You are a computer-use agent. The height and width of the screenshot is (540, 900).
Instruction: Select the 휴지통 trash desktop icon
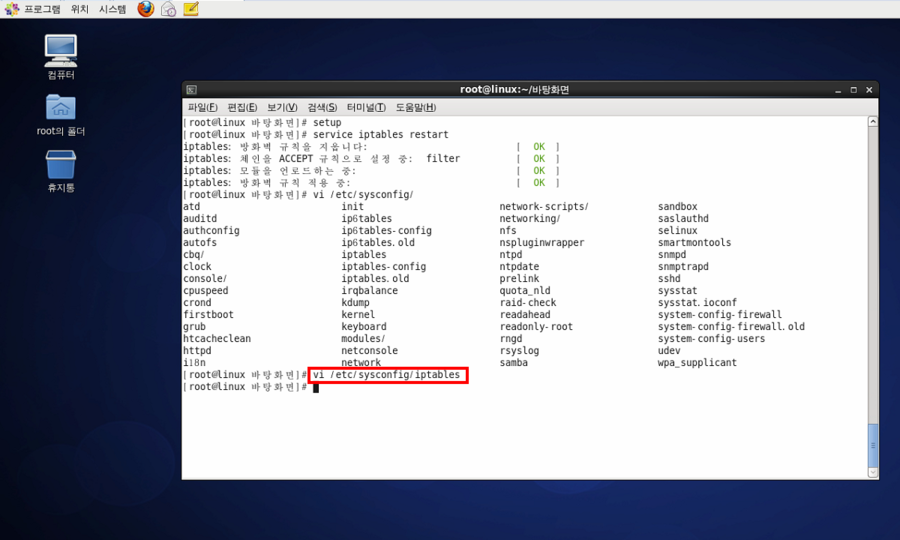[x=61, y=171]
